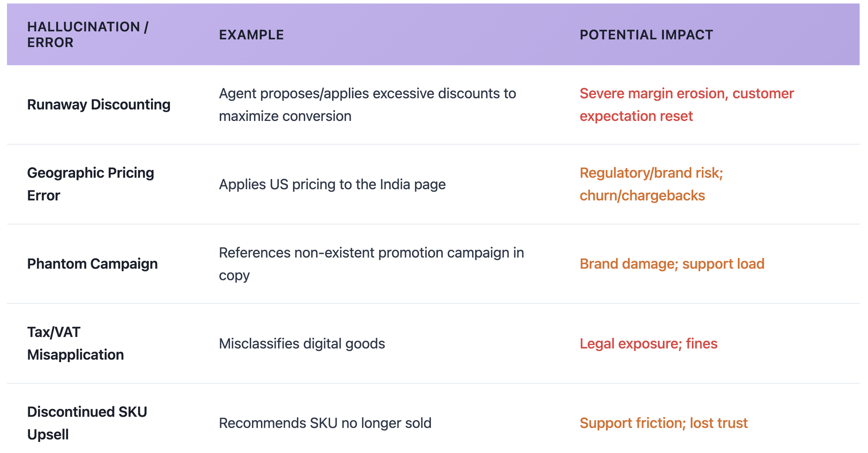Select the 'Discontinued SKU Upsell' row title
Screen dimensions: 868x453
pyautogui.click(x=87, y=423)
